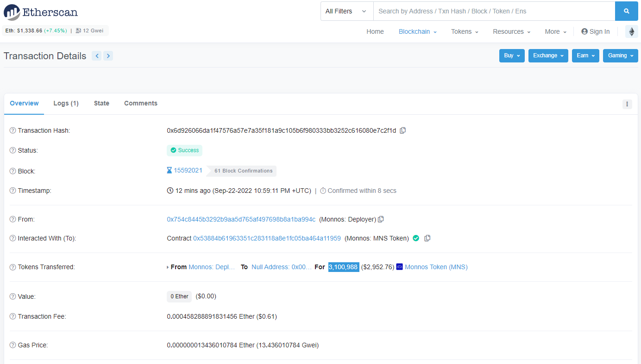Expand the Blockchain menu
Screen dimensions: 641x364
tap(418, 31)
